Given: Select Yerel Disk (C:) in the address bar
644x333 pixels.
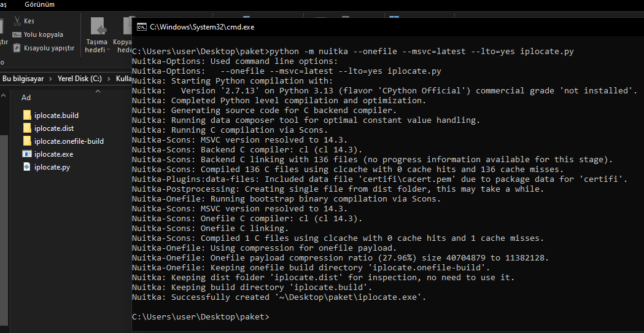Looking at the screenshot, I should click(x=80, y=79).
